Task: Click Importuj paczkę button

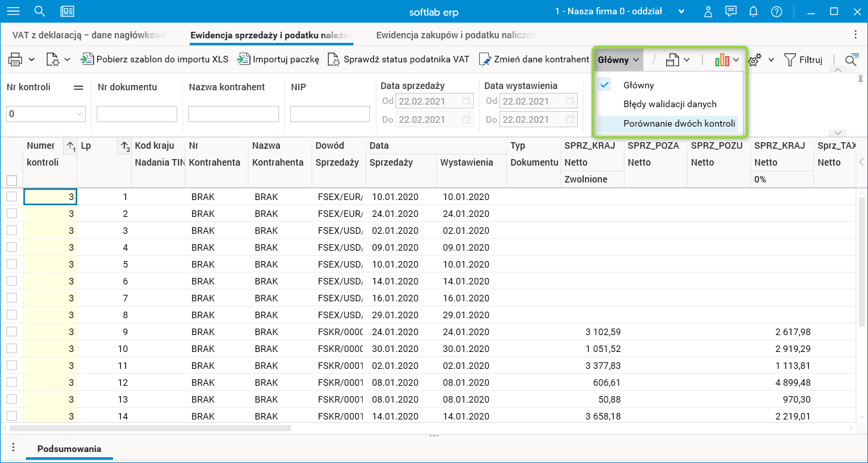Action: click(x=279, y=60)
